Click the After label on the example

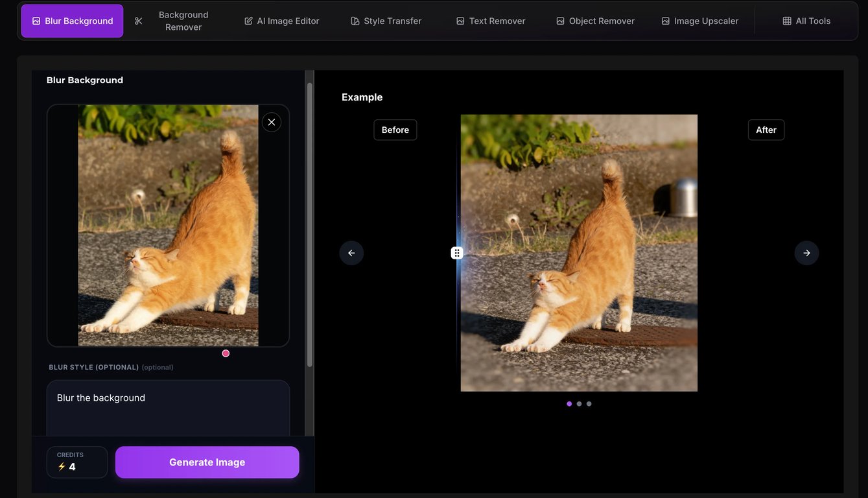(766, 130)
